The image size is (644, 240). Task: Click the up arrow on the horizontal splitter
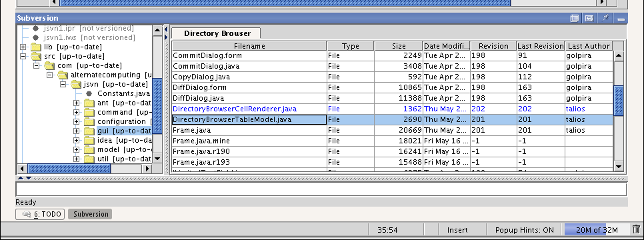pyautogui.click(x=20, y=178)
